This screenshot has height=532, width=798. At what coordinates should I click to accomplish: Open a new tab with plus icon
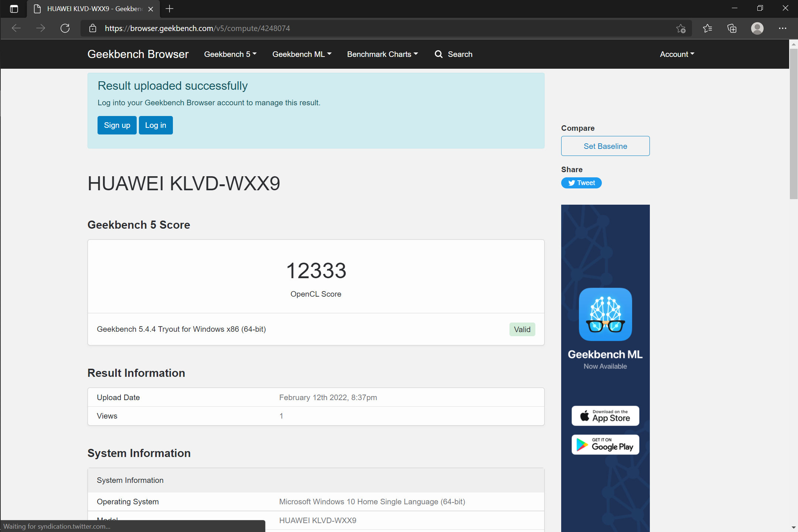coord(170,9)
